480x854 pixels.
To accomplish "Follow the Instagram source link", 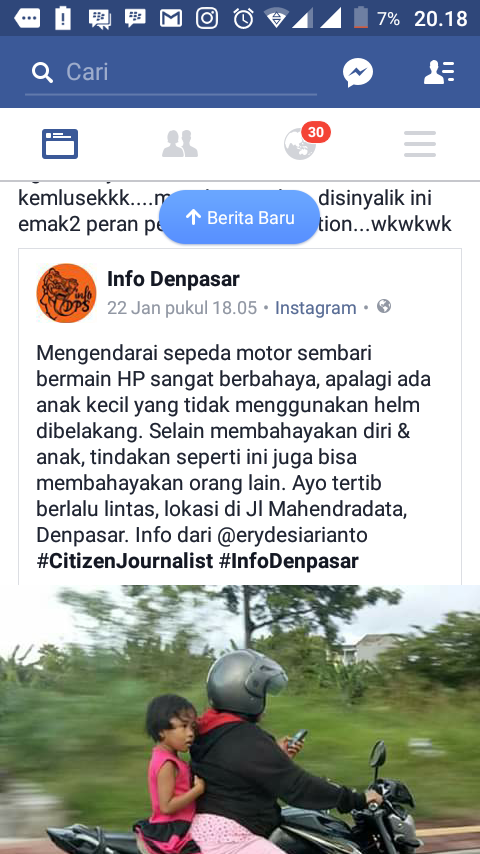I will (315, 308).
